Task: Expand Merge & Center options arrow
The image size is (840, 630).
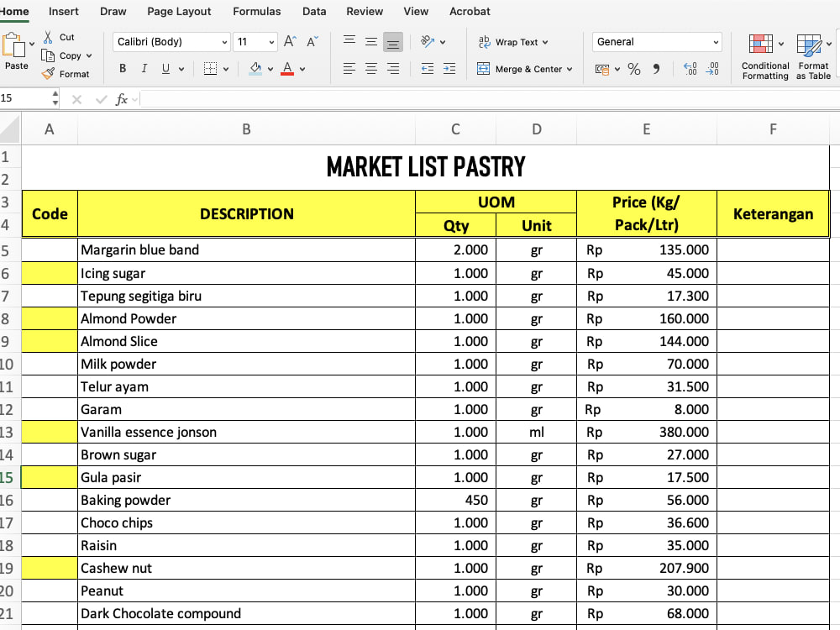Action: tap(570, 69)
